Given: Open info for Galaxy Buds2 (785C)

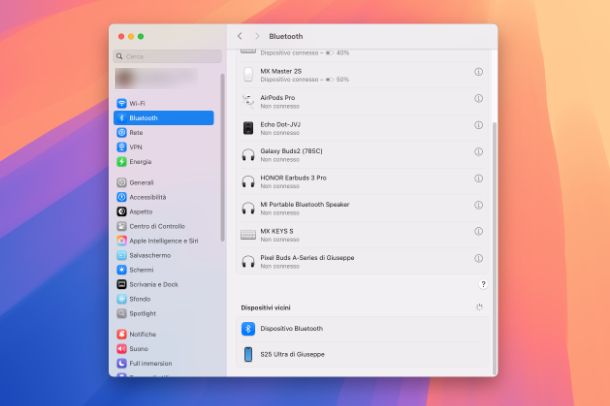Looking at the screenshot, I should (x=478, y=154).
